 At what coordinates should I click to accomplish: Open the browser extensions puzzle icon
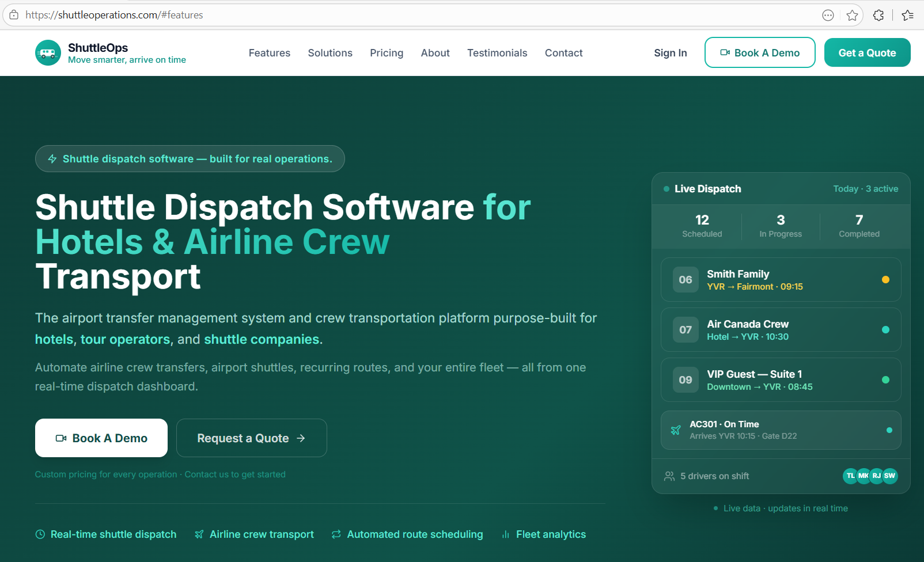(878, 16)
